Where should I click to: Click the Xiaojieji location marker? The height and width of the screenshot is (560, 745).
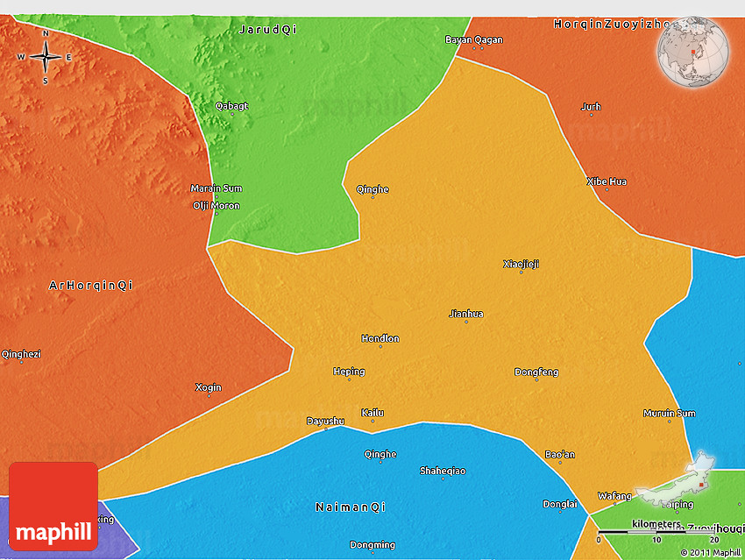click(x=521, y=272)
